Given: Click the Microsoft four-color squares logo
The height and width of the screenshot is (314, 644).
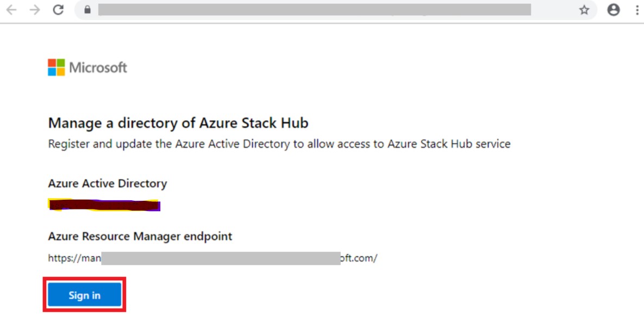Looking at the screenshot, I should click(56, 67).
